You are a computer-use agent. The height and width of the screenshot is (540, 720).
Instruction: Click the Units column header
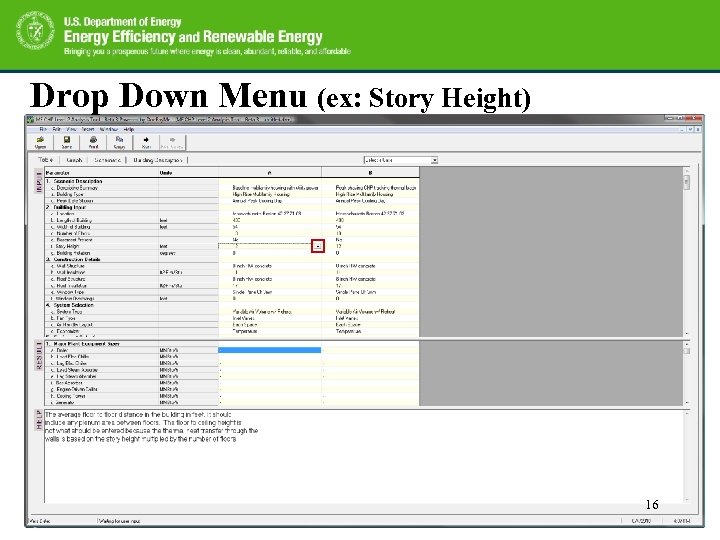point(188,173)
